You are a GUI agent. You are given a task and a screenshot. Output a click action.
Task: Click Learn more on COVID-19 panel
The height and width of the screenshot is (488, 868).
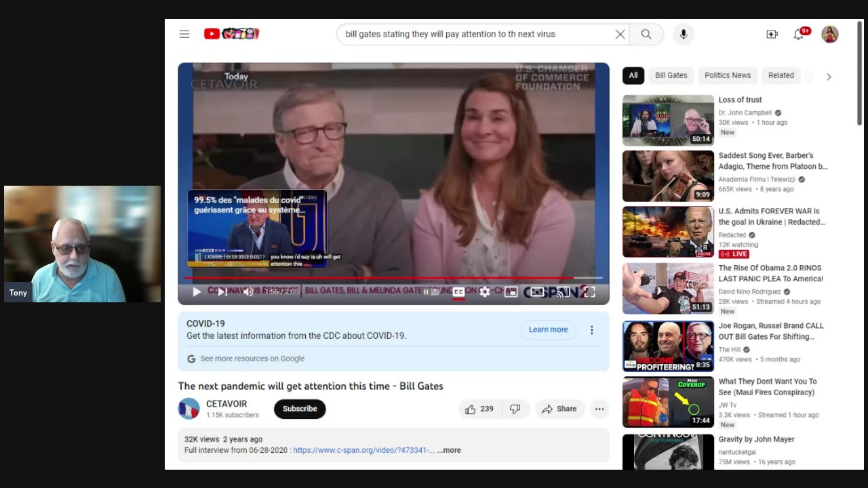tap(548, 329)
